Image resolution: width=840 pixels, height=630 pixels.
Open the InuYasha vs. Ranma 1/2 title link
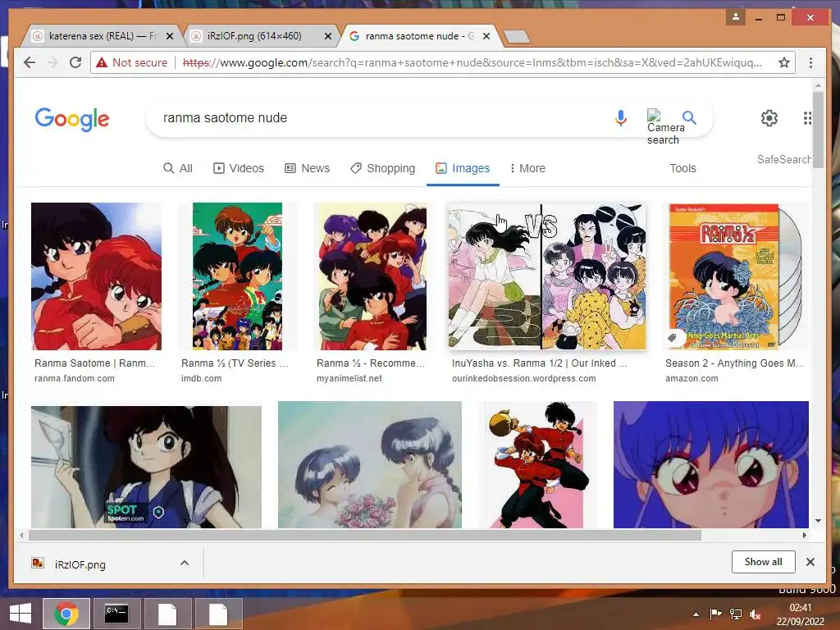540,363
